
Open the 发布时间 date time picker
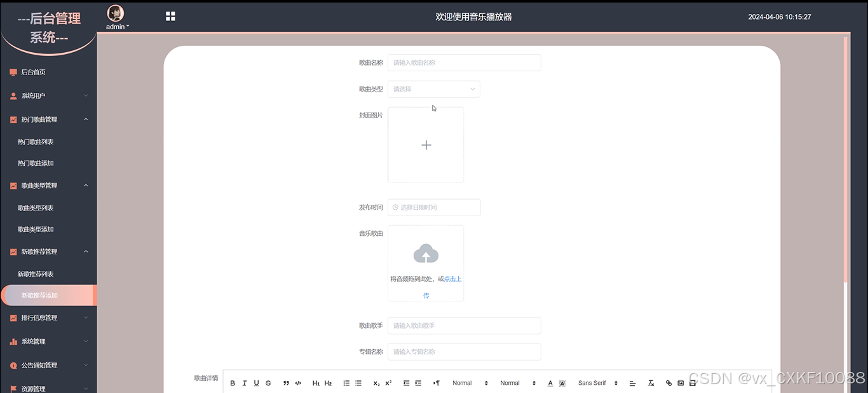[x=434, y=207]
